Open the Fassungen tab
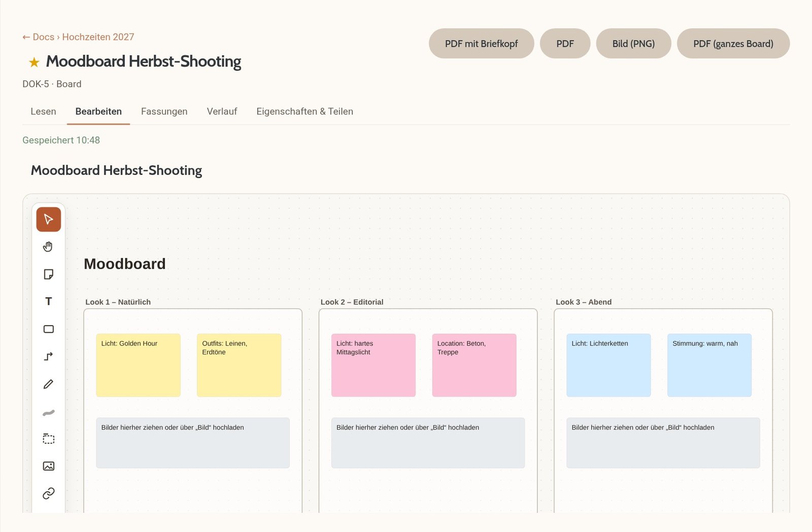 (164, 112)
